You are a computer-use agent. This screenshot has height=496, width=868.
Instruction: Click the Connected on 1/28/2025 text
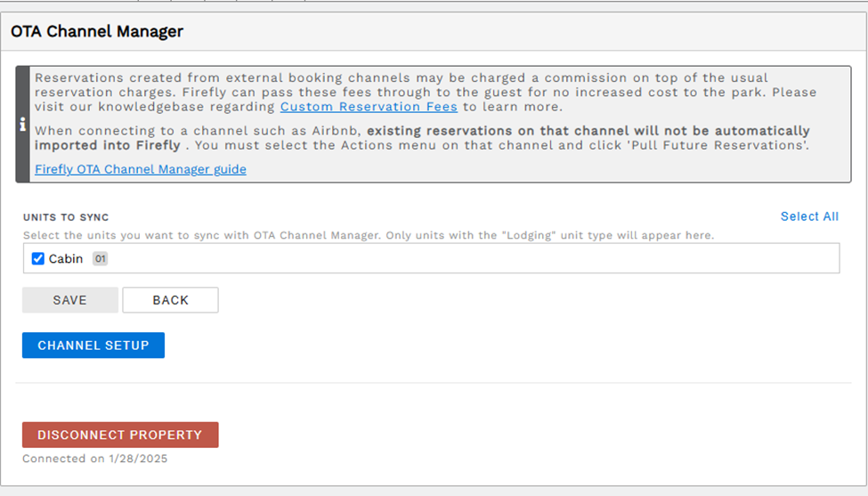94,459
